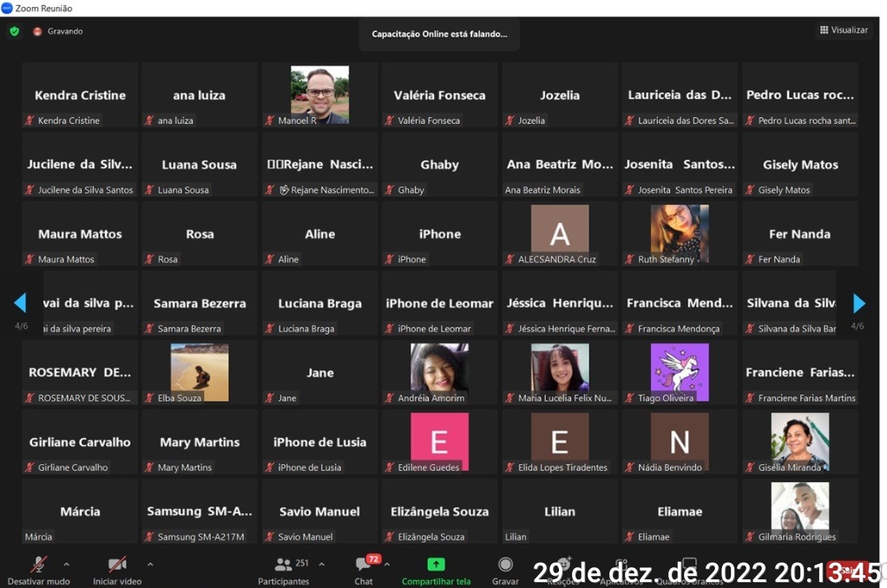Screen dimensions: 887x588
Task: Click the red Gravando recording indicator
Action: coord(37,31)
